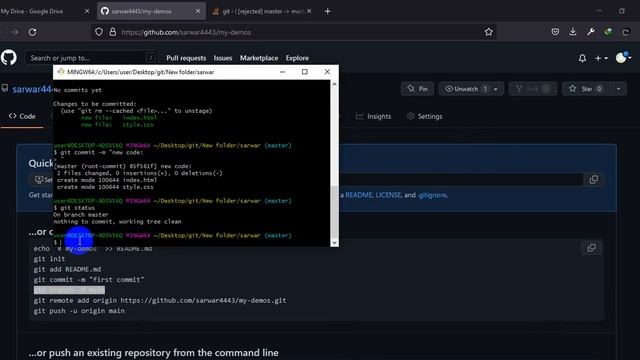640x360 pixels.
Task: Maximize the MINGW64 terminal window
Action: click(x=304, y=72)
